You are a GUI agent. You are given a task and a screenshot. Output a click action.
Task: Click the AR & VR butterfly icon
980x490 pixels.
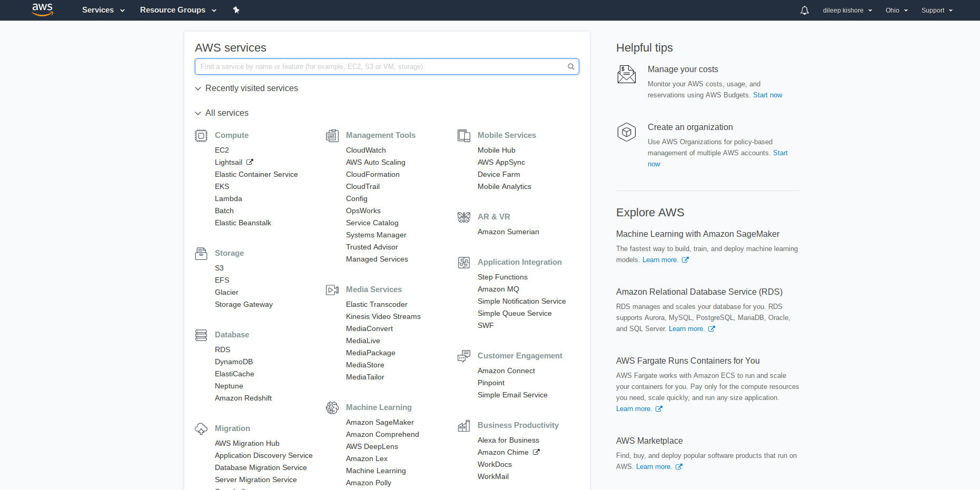pyautogui.click(x=464, y=217)
